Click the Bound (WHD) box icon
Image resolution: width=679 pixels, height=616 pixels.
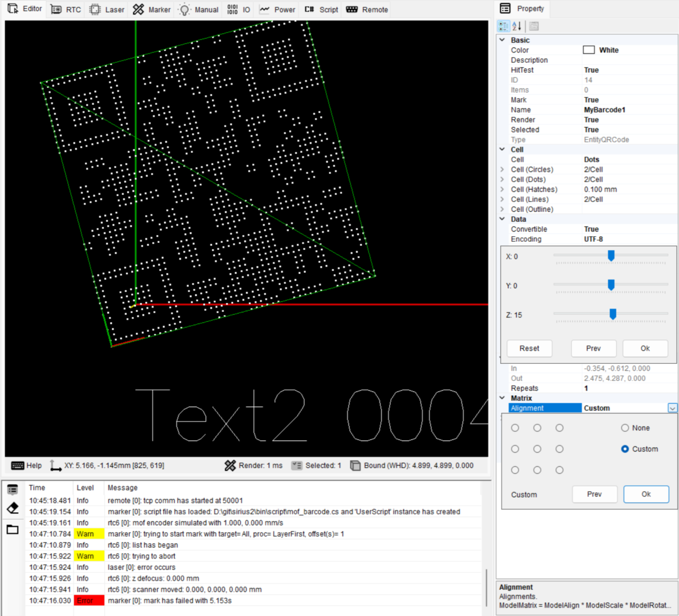coord(355,465)
